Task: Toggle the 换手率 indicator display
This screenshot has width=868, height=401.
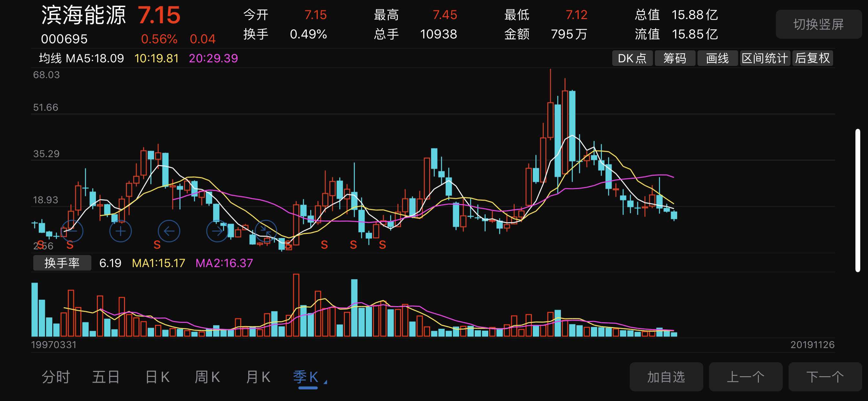Action: pos(62,262)
